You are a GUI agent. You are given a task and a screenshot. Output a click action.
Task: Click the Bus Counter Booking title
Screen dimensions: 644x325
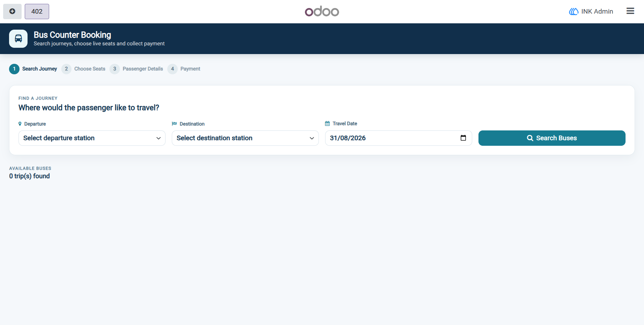point(72,35)
